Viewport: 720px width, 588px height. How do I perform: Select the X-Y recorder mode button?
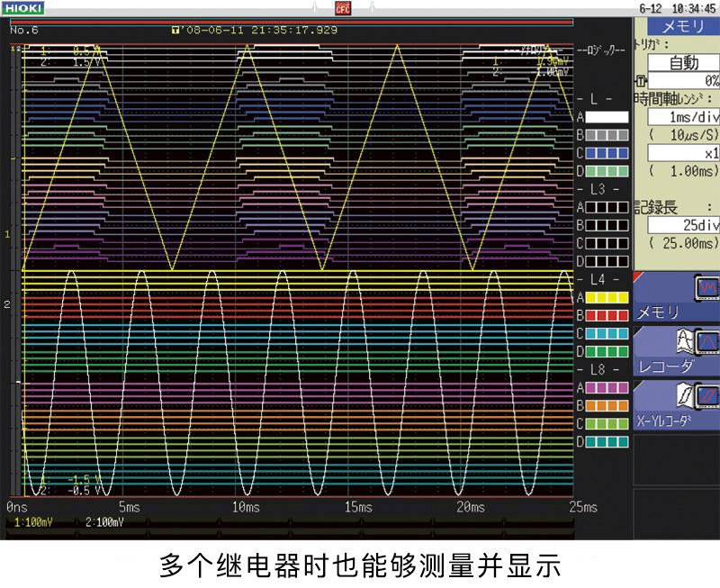tap(677, 404)
